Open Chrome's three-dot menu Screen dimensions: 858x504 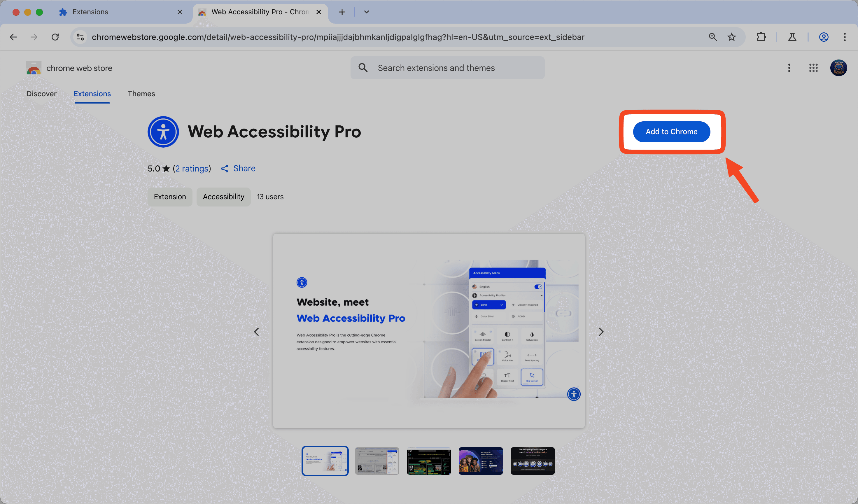(845, 37)
